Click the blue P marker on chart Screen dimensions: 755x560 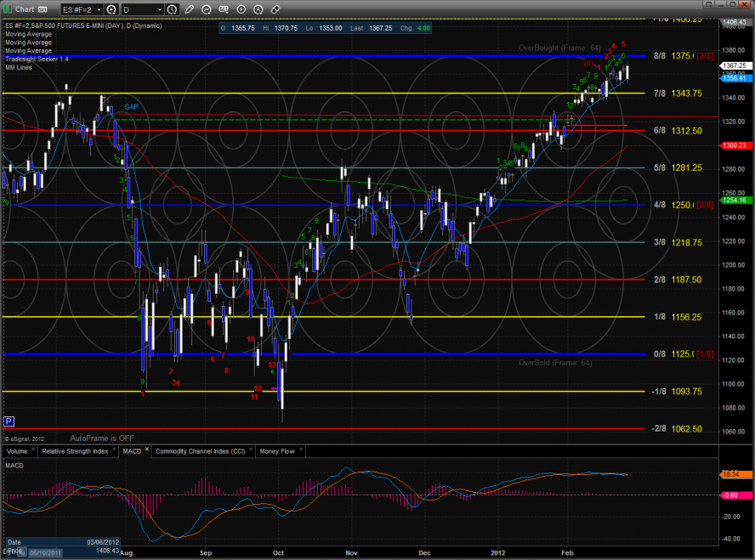coord(9,421)
